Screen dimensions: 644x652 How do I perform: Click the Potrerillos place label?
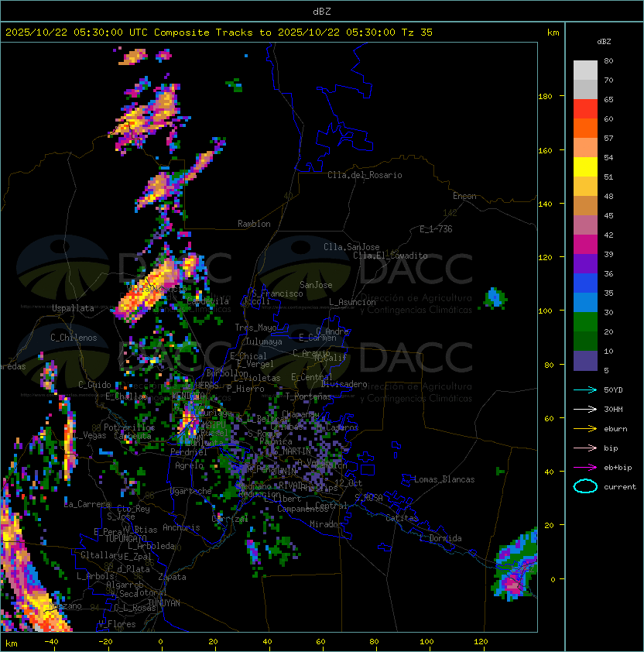point(129,427)
